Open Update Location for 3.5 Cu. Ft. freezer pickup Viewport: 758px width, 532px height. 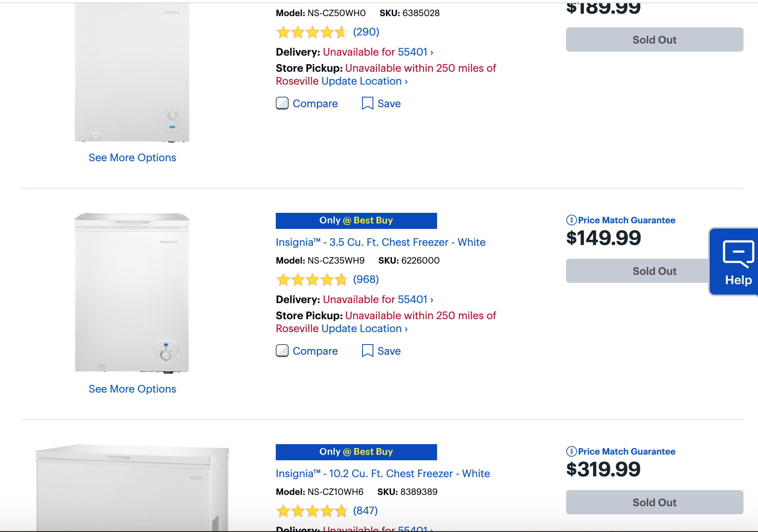click(x=364, y=328)
